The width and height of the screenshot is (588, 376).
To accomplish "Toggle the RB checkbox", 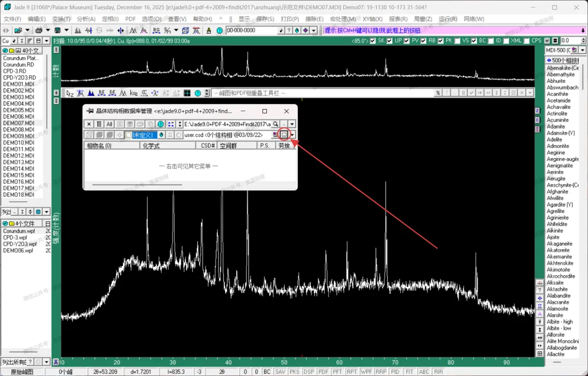I will point(424,41).
